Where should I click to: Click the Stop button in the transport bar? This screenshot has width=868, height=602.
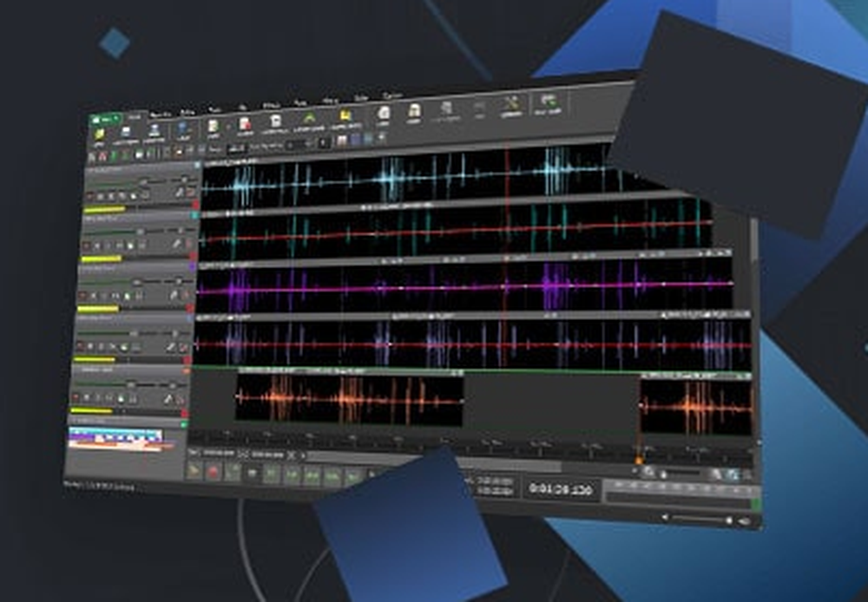[253, 474]
